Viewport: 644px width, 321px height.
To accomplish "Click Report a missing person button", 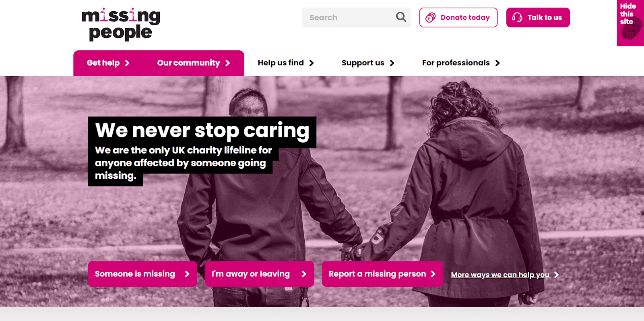I will [382, 274].
